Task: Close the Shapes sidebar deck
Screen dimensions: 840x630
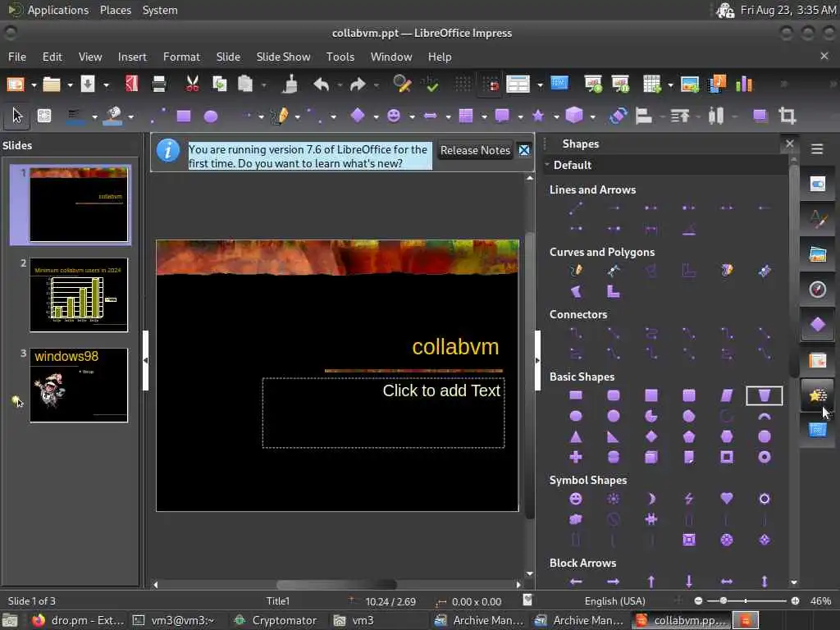Action: pyautogui.click(x=789, y=144)
